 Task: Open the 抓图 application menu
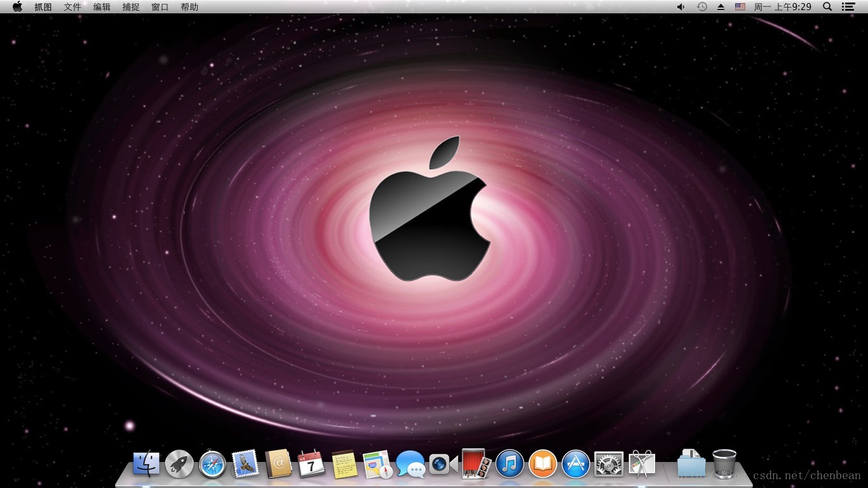(43, 7)
